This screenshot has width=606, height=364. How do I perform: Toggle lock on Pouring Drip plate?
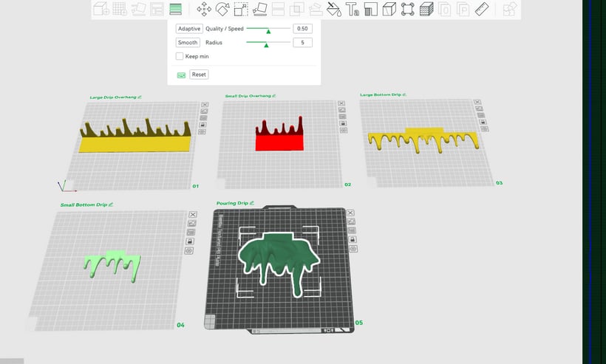pyautogui.click(x=353, y=240)
